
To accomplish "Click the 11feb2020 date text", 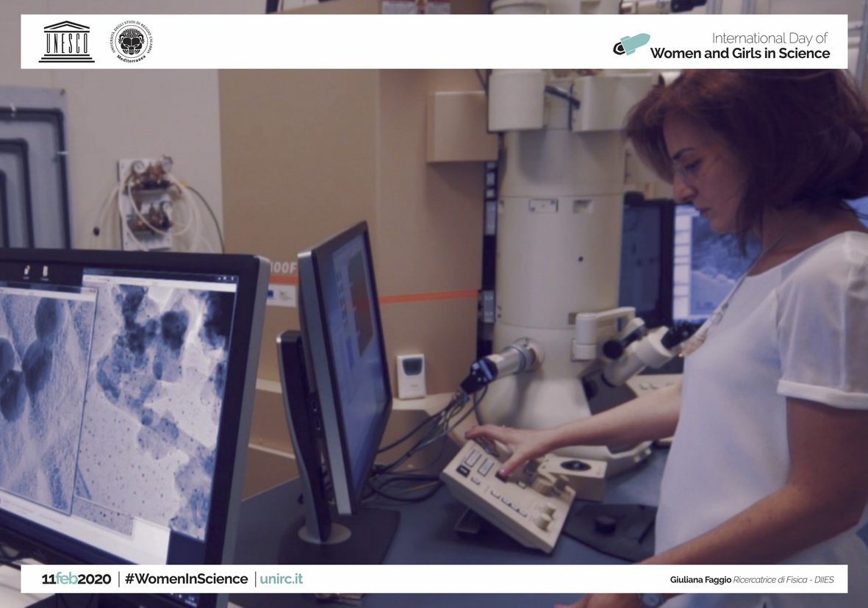I will coord(76,579).
